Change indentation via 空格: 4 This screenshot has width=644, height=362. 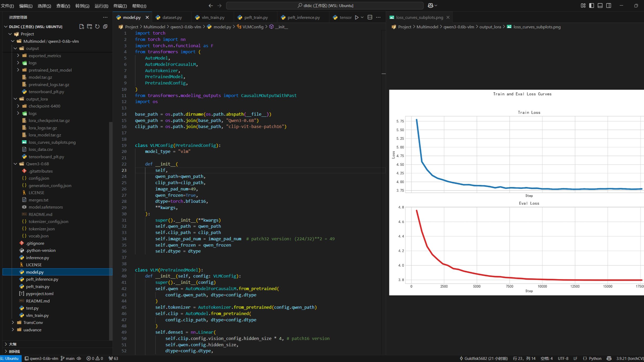pyautogui.click(x=547, y=359)
